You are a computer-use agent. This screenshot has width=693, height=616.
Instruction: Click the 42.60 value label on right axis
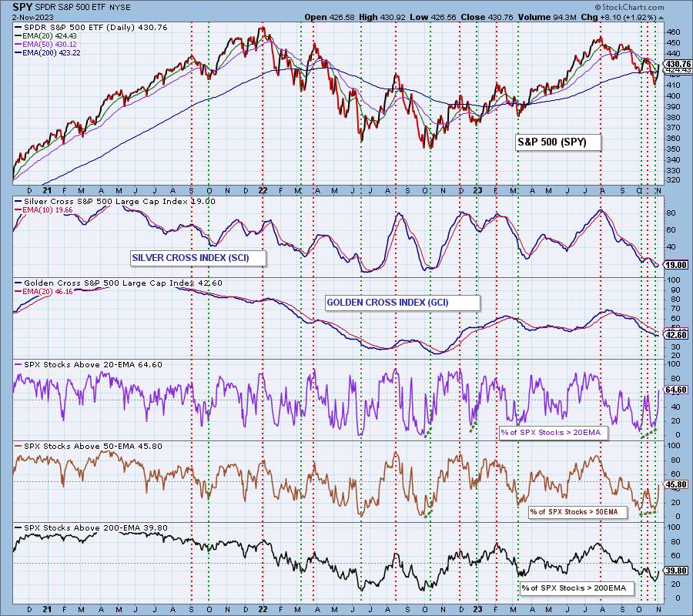point(676,335)
